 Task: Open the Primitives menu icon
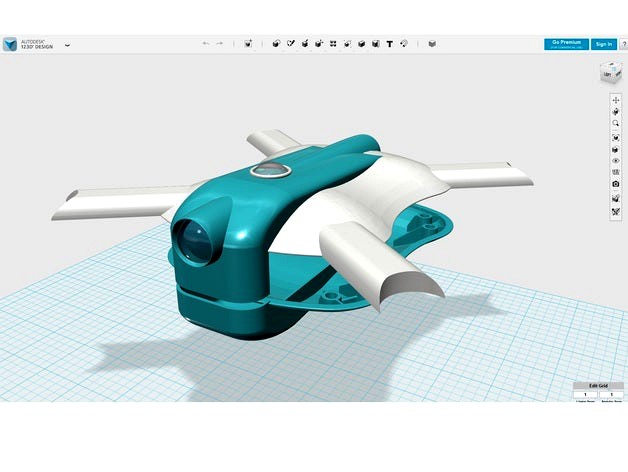tap(276, 44)
